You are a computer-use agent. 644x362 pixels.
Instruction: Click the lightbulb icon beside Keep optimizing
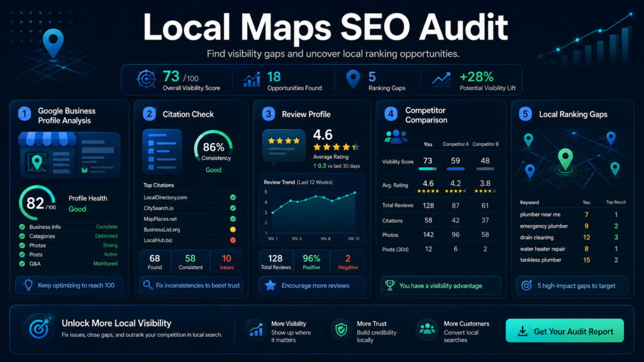(28, 285)
